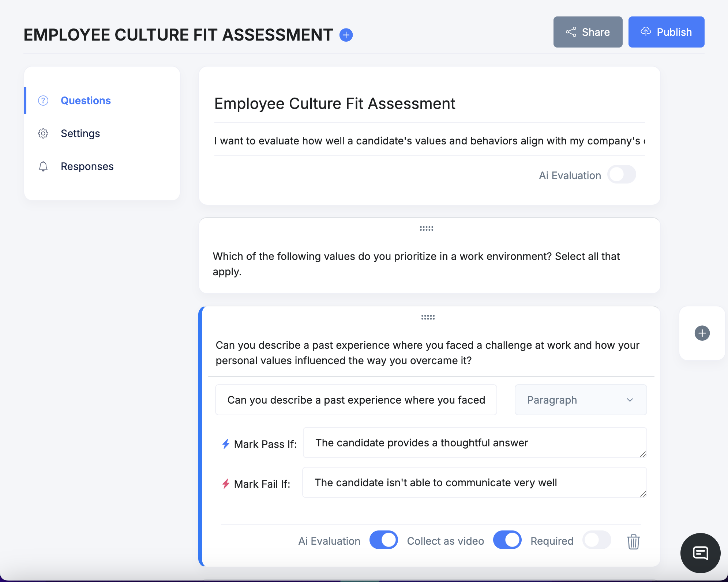Open the Questions tab in the sidebar
728x582 pixels.
click(x=86, y=101)
